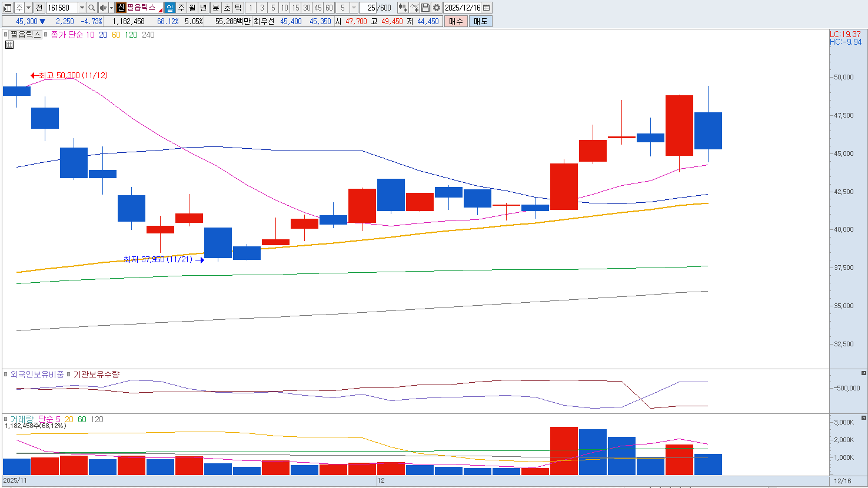Viewport: 868px width, 488px height.
Task: Click the magnifier stock search icon
Action: (92, 8)
